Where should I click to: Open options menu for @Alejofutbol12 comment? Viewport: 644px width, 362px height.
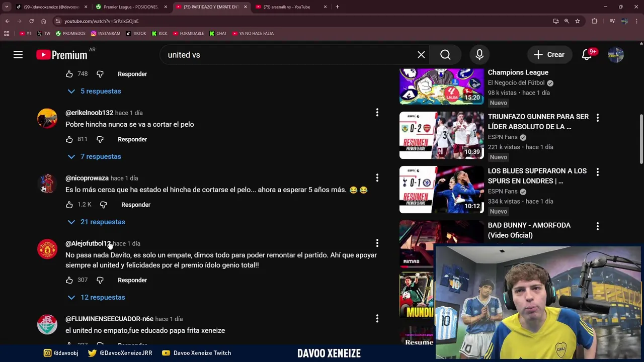point(377,243)
